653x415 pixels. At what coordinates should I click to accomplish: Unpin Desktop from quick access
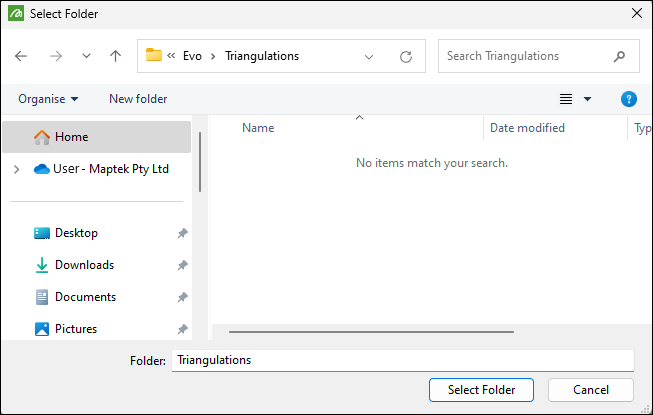pos(182,233)
